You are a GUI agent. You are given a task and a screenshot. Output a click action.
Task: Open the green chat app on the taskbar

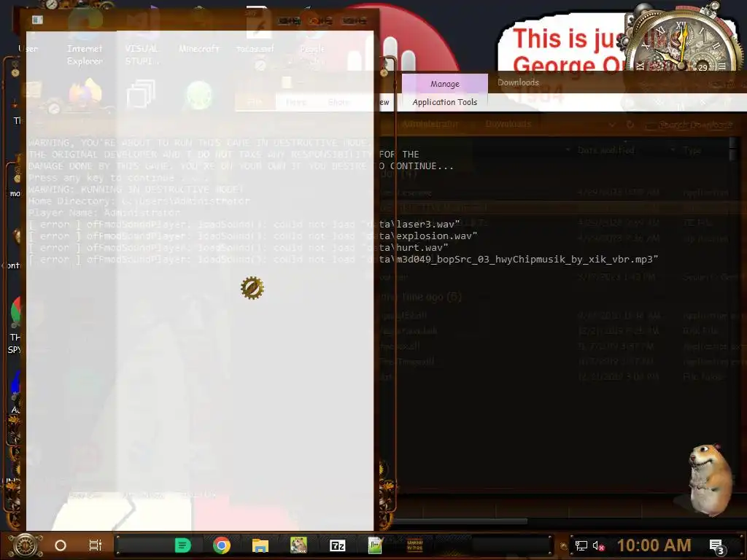[183, 545]
